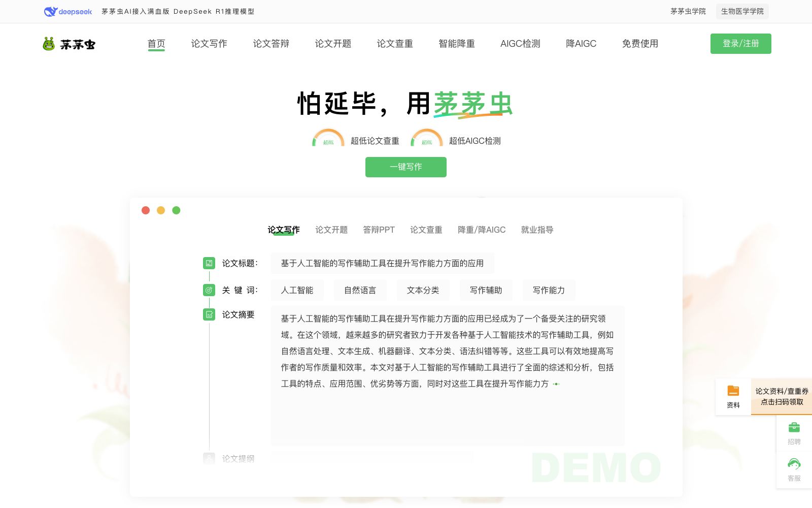Open the 茅茅虫学院 link
Screen dimensions: 812x508
click(x=688, y=11)
